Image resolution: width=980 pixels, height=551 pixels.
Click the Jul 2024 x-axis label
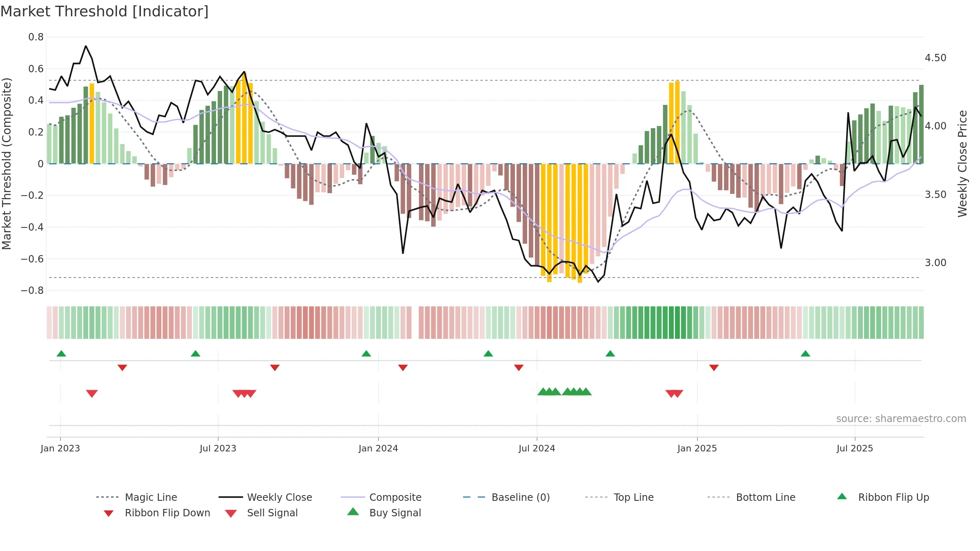pos(537,448)
